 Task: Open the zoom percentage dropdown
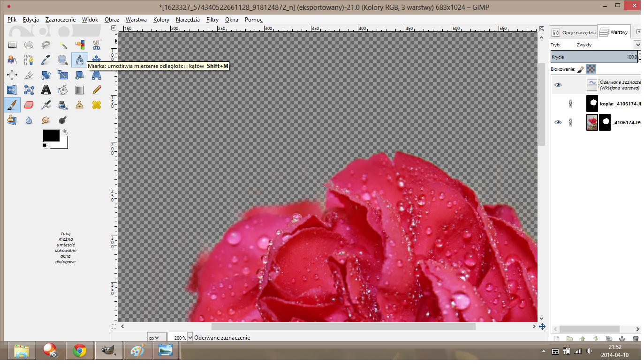click(190, 337)
